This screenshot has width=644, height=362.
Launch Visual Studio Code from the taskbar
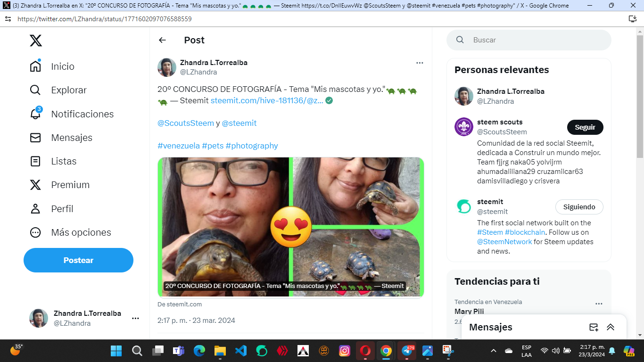coord(241,351)
